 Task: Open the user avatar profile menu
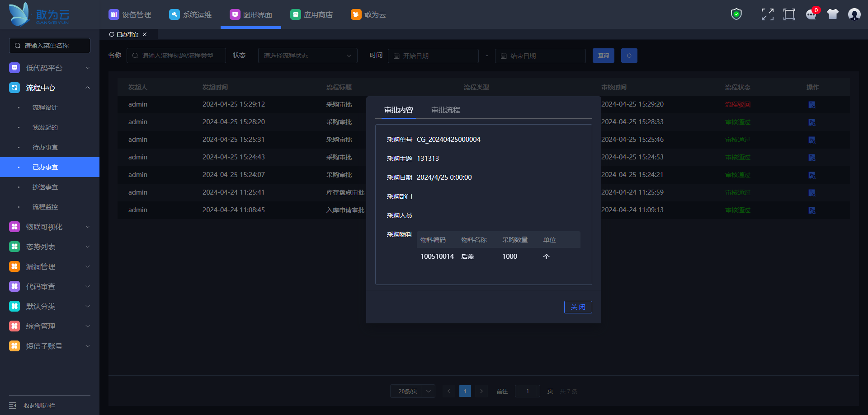coord(854,14)
